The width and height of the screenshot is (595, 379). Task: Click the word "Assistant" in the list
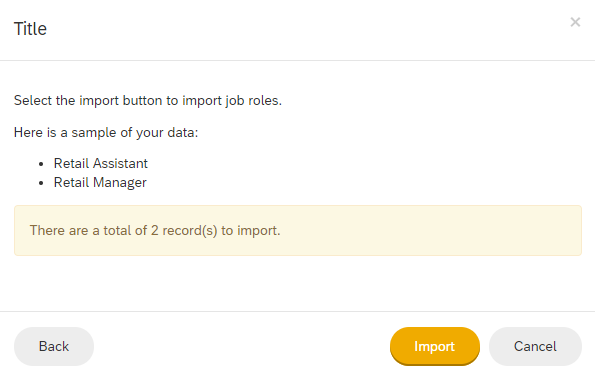pyautogui.click(x=120, y=164)
